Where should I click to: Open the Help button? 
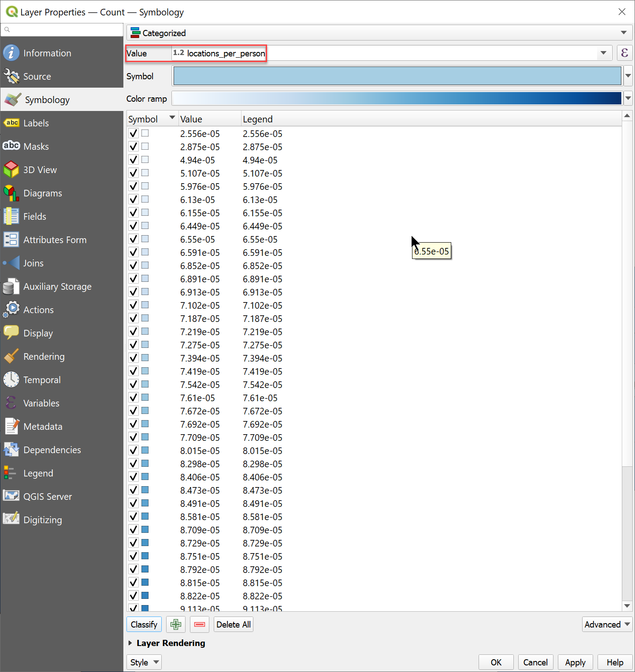tap(615, 662)
